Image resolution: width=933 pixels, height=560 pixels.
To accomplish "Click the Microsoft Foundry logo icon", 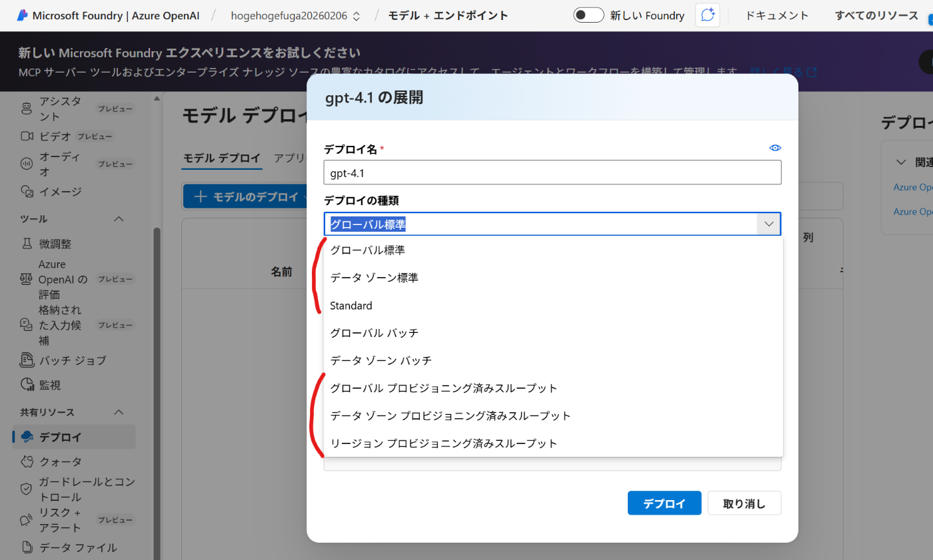I will pos(22,15).
